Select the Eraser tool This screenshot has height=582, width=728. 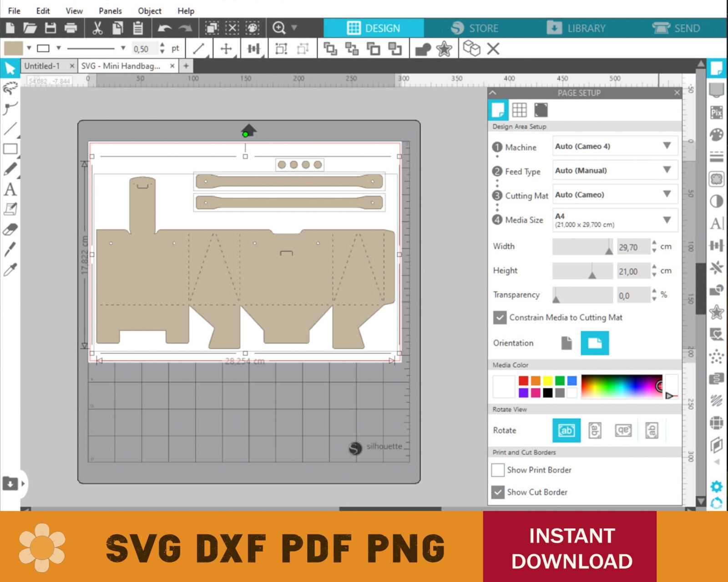coord(10,229)
